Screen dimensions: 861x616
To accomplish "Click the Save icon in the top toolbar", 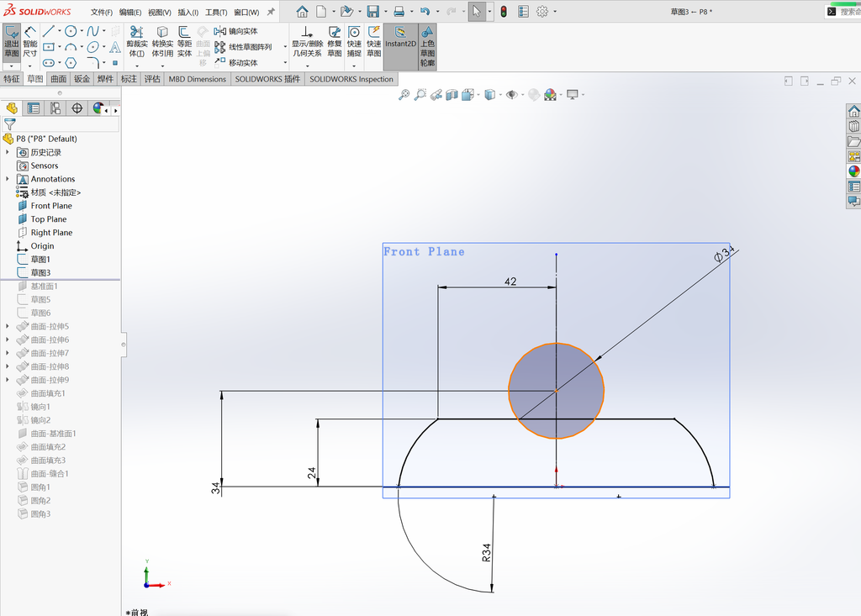I will click(372, 12).
